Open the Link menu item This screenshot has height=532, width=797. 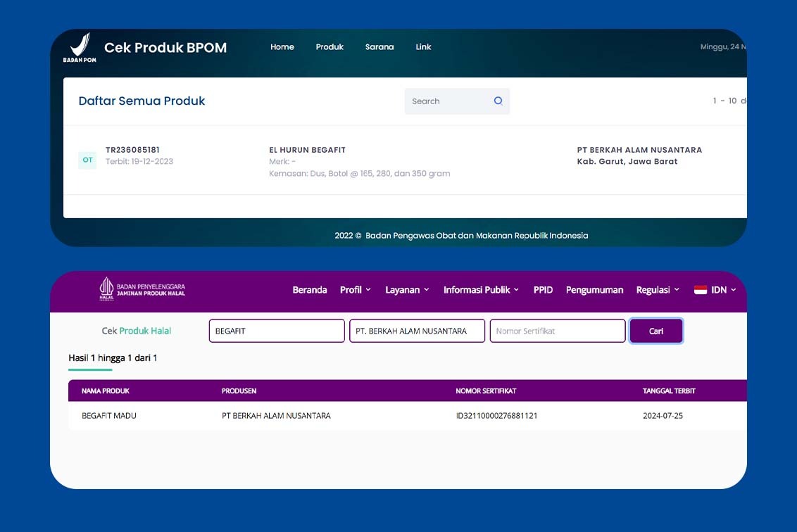423,47
